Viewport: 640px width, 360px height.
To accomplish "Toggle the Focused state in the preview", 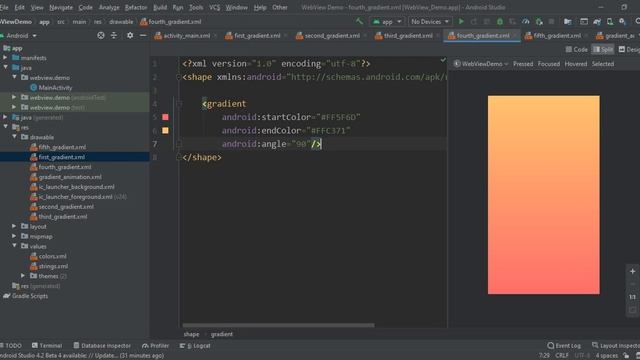I will (x=549, y=64).
